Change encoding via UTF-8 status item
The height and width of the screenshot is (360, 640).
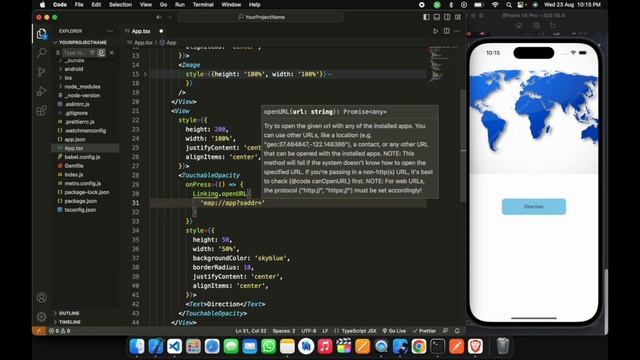pos(309,331)
